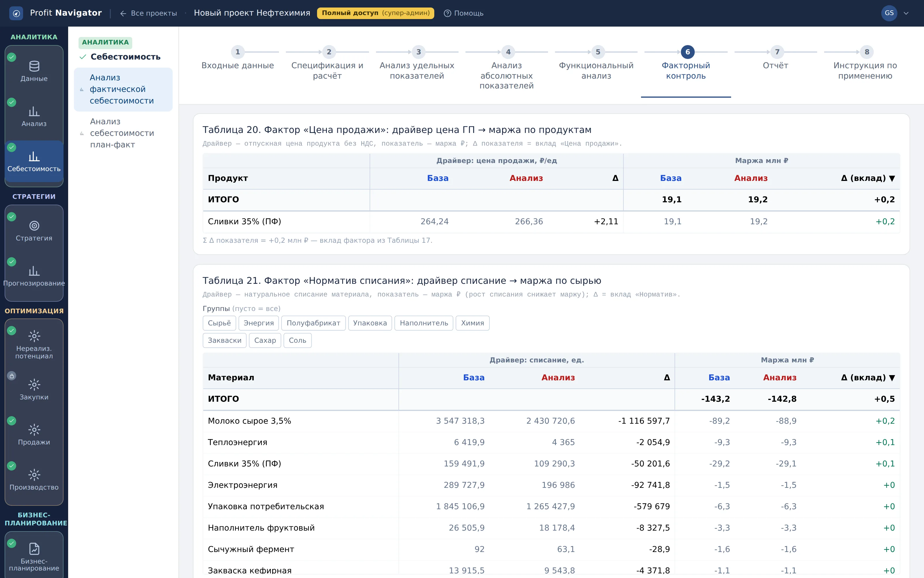Toggle the Наполнитель group filter
924x578 pixels.
424,323
